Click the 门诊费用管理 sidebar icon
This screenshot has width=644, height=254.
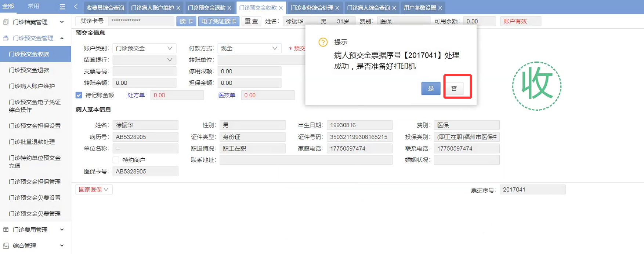(6, 229)
